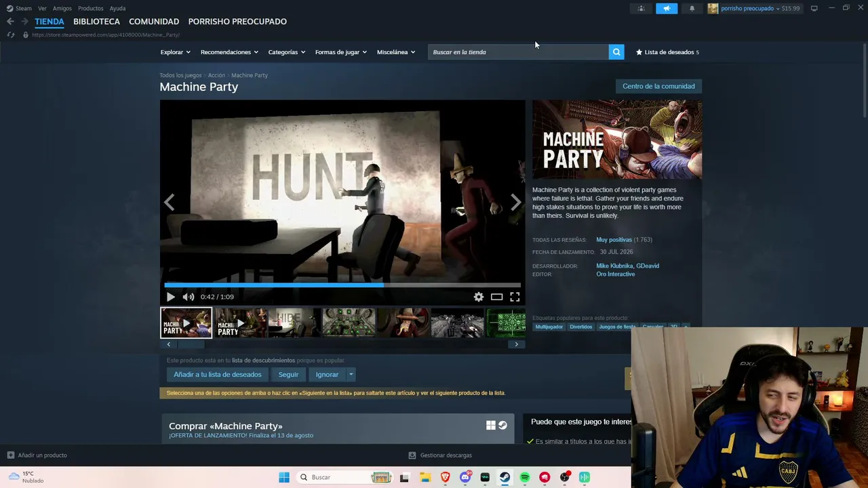Expand the Explorar dropdown
The width and height of the screenshot is (868, 488).
[175, 52]
